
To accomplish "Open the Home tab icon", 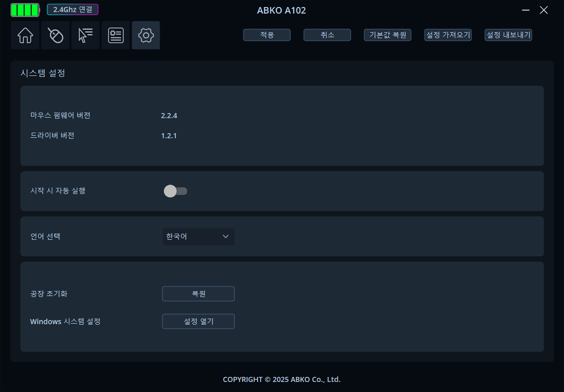I will coord(25,35).
